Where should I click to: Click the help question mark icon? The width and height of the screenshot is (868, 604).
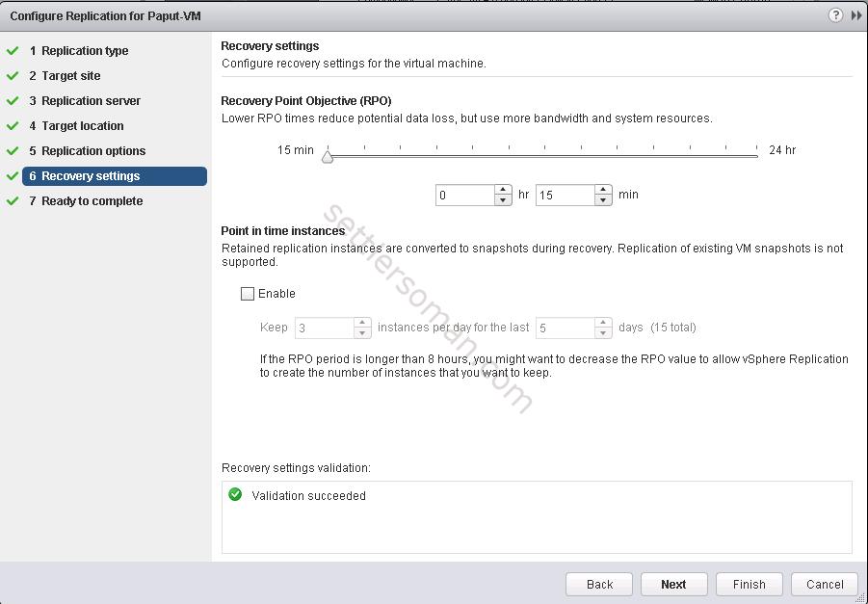835,15
